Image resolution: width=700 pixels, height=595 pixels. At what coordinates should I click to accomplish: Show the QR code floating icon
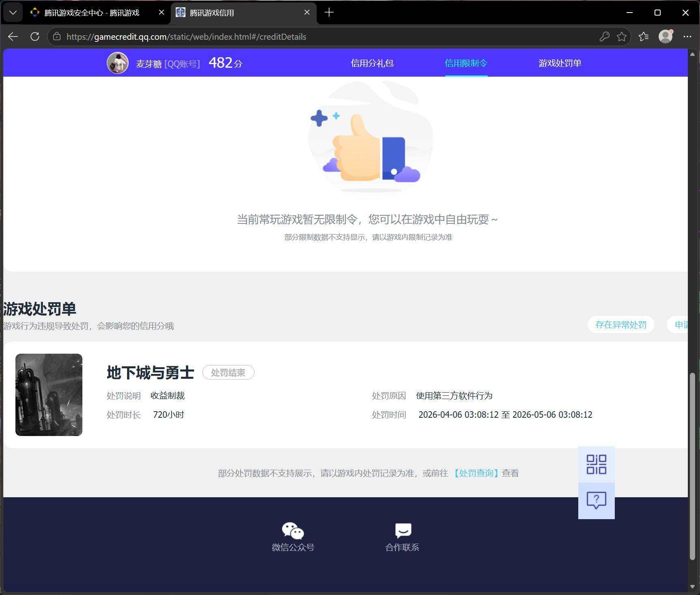(x=597, y=464)
